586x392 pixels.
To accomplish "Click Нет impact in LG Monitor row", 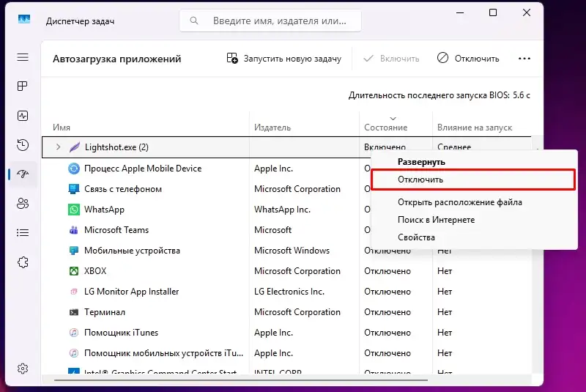I will [x=445, y=292].
